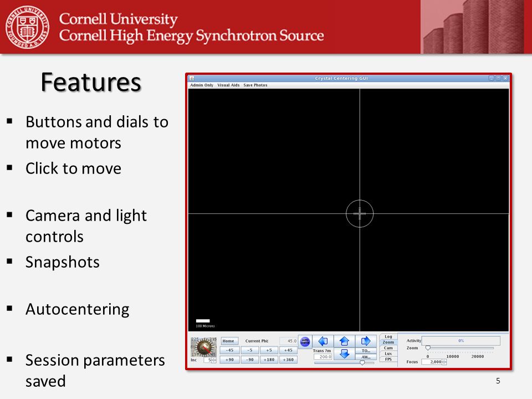
Task: Click the translation step slider handle
Action: click(362, 362)
